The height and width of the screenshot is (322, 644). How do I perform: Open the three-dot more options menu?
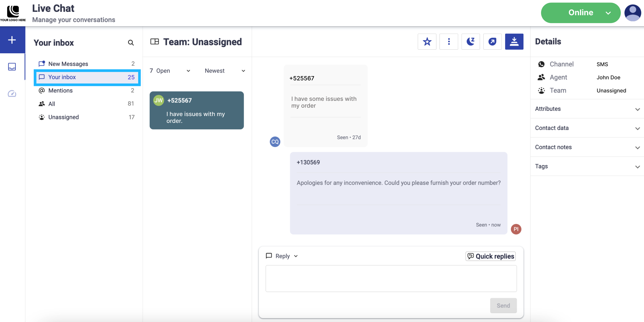[x=449, y=42]
